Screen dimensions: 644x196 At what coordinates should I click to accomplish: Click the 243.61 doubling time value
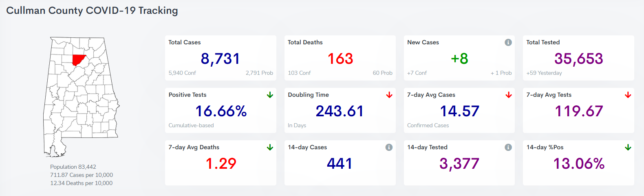pos(340,111)
